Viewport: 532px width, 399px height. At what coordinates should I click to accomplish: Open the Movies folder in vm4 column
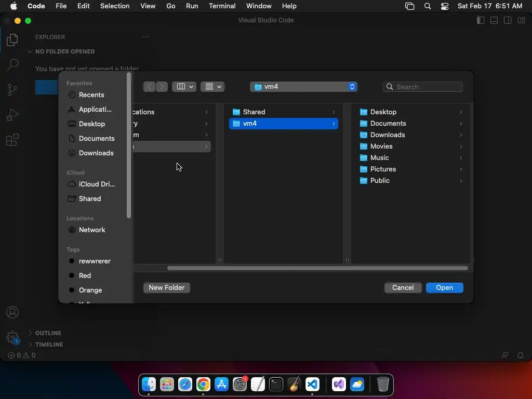point(411,146)
